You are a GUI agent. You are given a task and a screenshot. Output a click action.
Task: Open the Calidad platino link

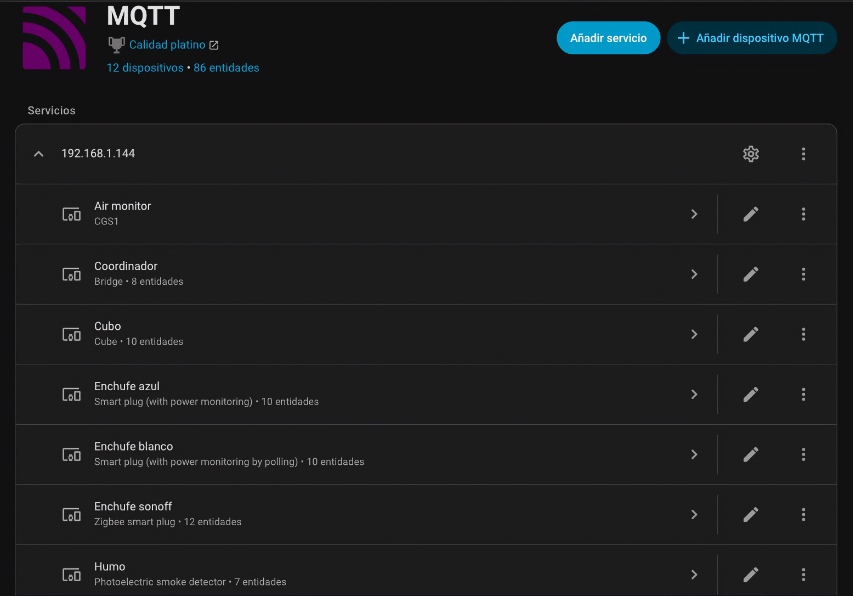pos(167,45)
